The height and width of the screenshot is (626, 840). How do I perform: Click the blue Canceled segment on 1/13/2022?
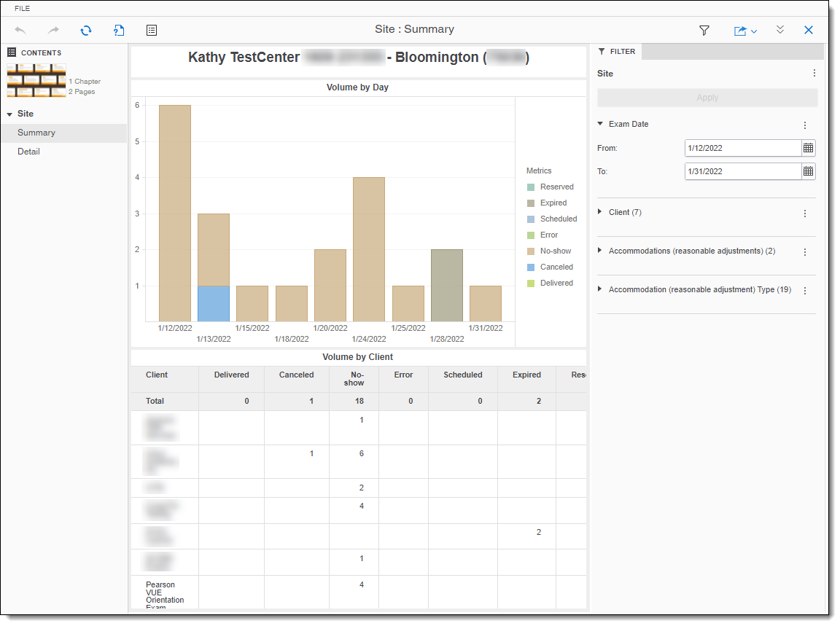pos(214,304)
